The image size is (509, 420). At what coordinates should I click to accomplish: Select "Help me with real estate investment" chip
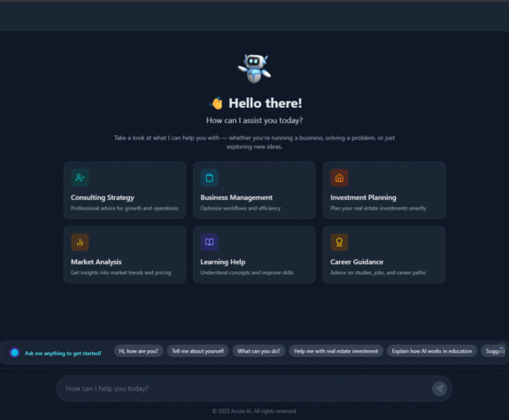(x=336, y=351)
